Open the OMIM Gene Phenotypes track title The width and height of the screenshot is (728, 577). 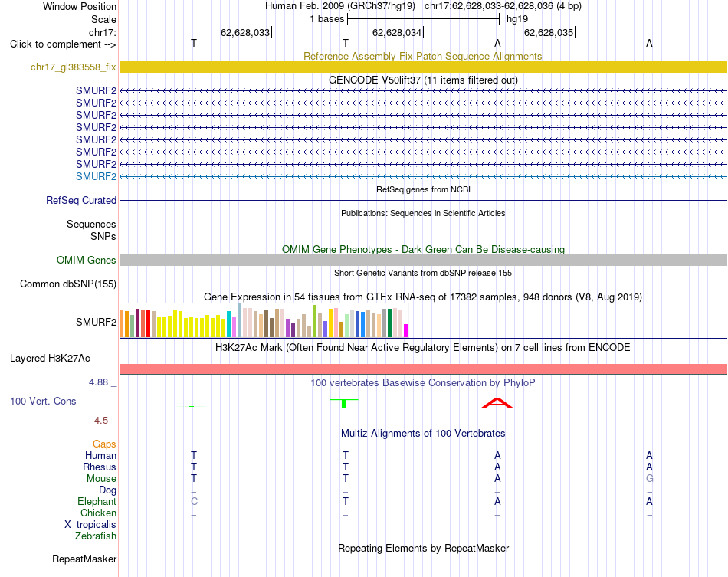[423, 249]
